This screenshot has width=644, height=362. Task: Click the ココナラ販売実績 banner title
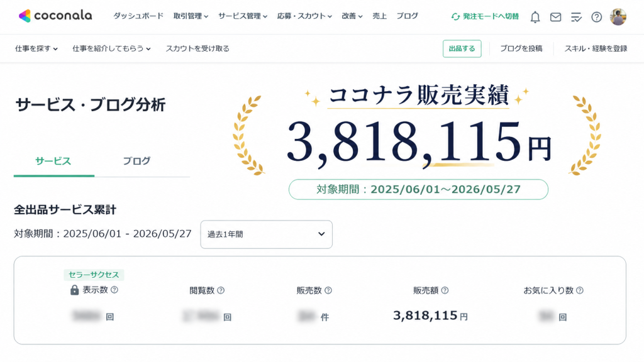click(x=418, y=96)
